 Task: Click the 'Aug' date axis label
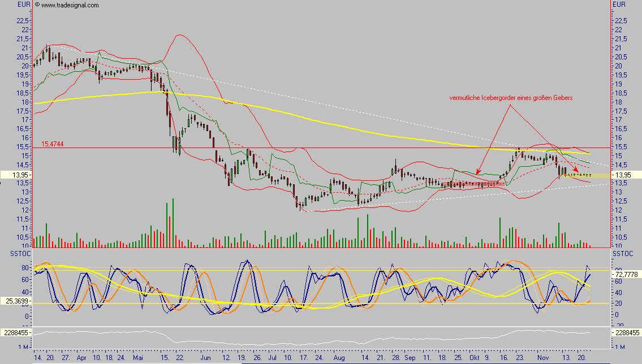(x=339, y=357)
